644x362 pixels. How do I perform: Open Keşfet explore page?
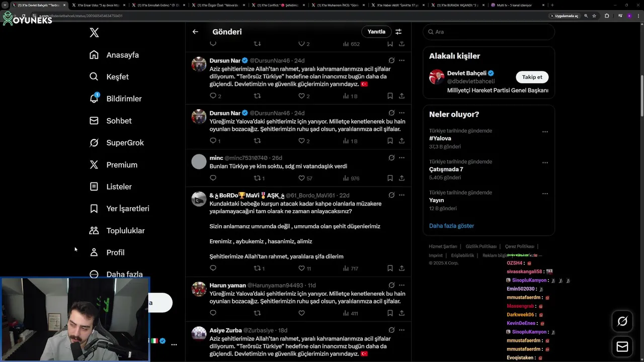click(109, 77)
